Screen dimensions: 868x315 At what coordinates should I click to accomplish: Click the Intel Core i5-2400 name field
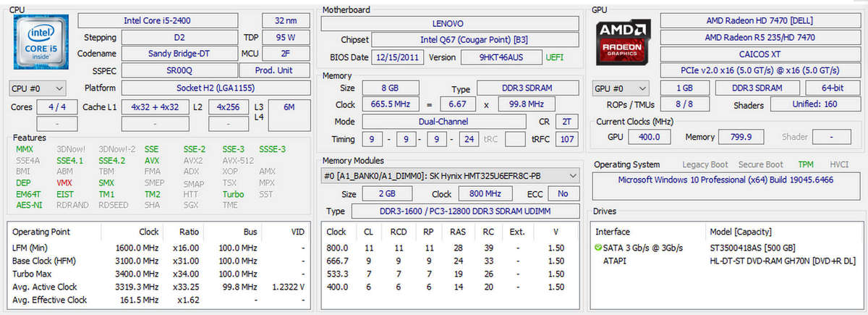click(157, 21)
